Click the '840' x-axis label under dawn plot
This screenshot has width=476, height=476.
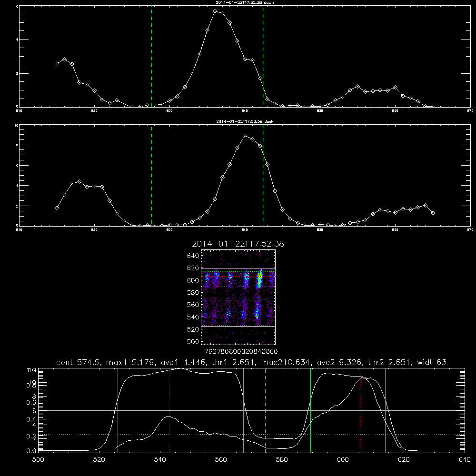(245, 111)
